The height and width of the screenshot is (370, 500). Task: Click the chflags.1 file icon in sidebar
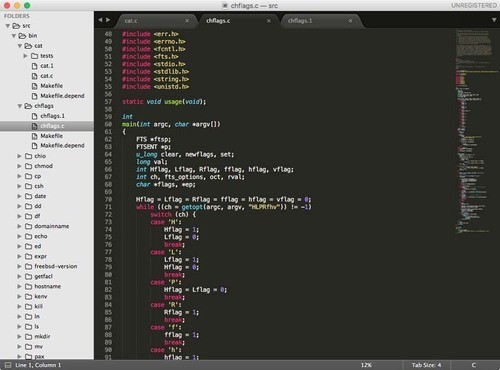click(x=34, y=116)
